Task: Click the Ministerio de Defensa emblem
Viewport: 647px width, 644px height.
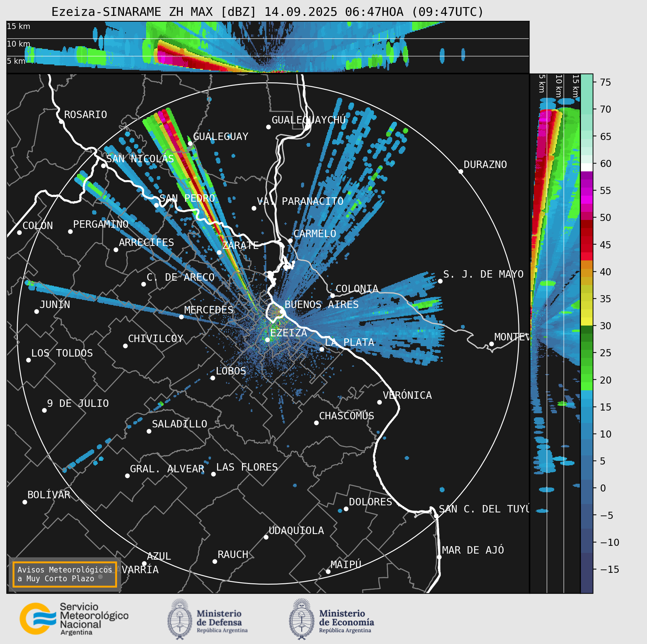Action: pyautogui.click(x=180, y=619)
